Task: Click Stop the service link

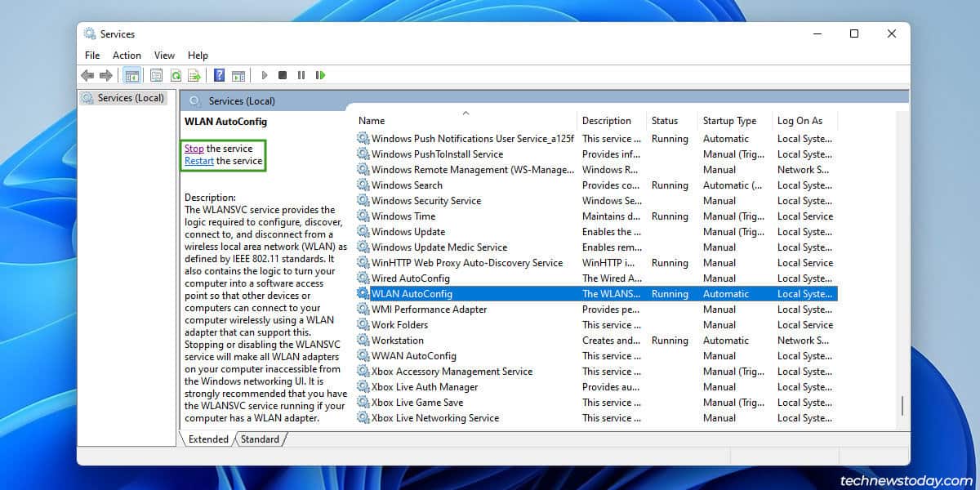Action: [x=194, y=149]
